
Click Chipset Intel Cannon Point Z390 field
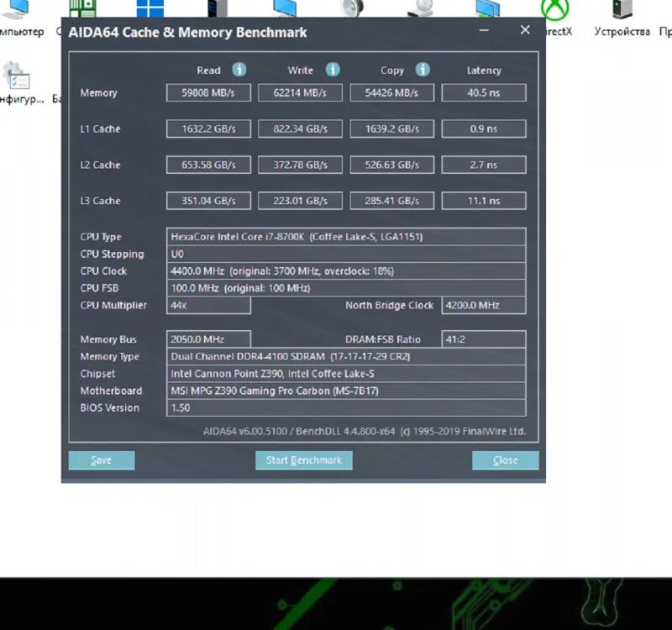coord(346,373)
